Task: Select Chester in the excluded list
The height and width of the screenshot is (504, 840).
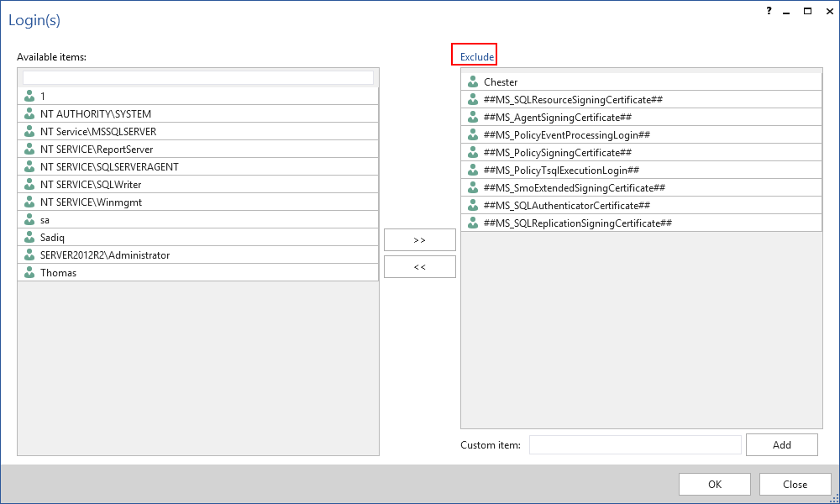Action: point(501,82)
